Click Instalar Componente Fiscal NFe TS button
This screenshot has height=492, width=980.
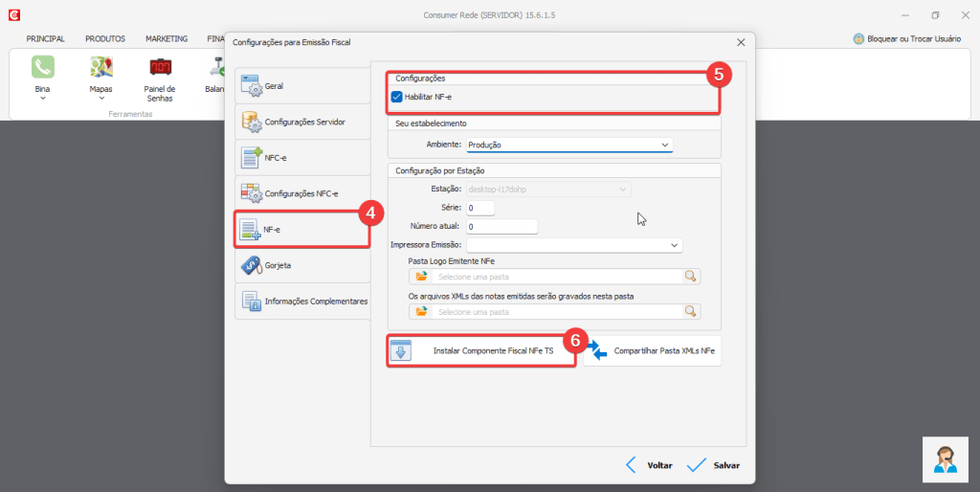pos(481,351)
